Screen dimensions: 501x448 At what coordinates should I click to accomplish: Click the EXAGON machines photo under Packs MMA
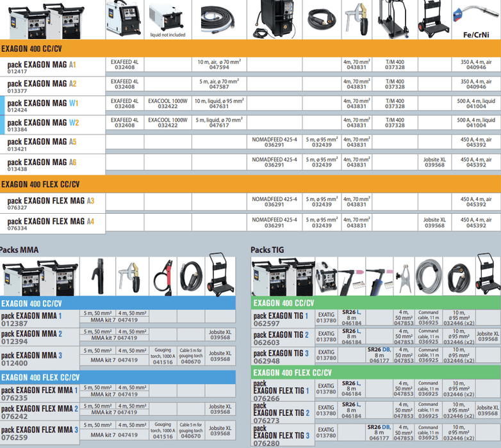coord(40,278)
